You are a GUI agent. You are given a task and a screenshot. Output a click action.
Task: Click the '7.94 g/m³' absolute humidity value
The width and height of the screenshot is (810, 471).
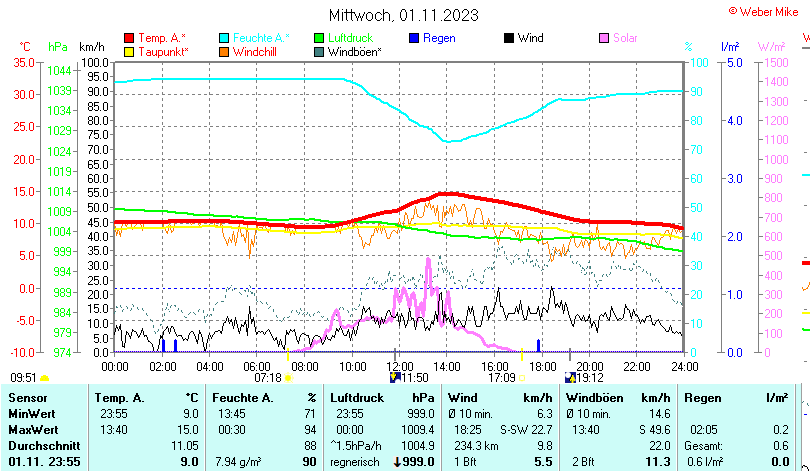point(238,462)
